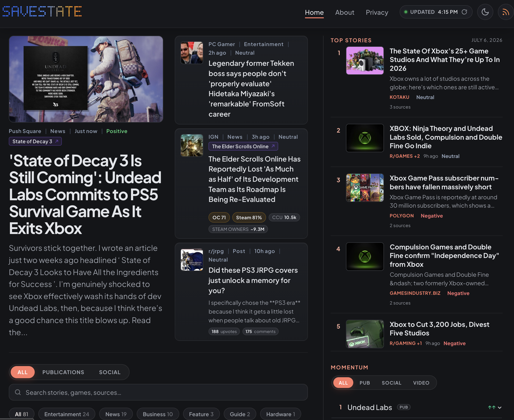Filter by the News 19 chip
514x420 pixels.
116,414
